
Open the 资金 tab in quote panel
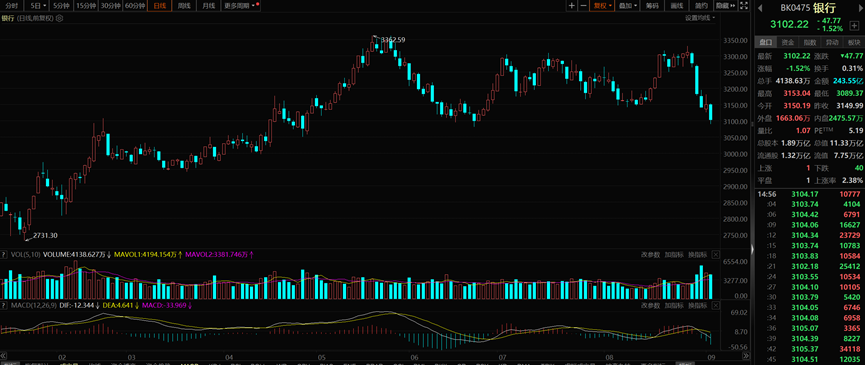787,42
